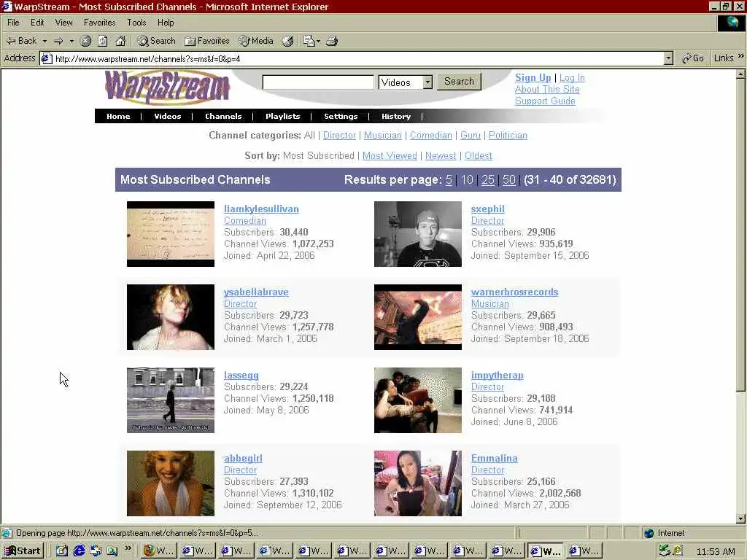Open the Support Guide link
This screenshot has height=560, width=747.
click(x=545, y=101)
